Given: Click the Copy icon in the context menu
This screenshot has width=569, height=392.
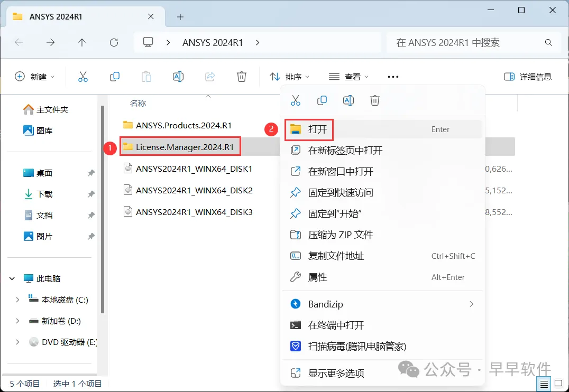Looking at the screenshot, I should 322,100.
